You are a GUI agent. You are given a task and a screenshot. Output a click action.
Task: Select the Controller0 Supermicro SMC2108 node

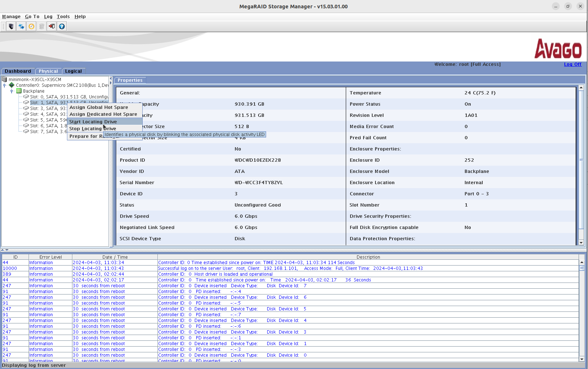62,85
